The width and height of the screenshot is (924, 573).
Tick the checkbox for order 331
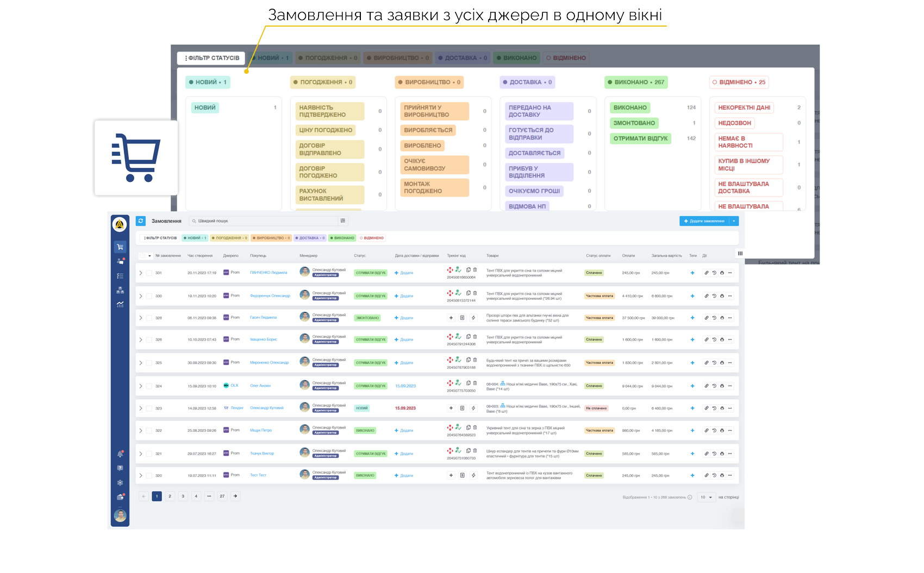click(x=149, y=273)
